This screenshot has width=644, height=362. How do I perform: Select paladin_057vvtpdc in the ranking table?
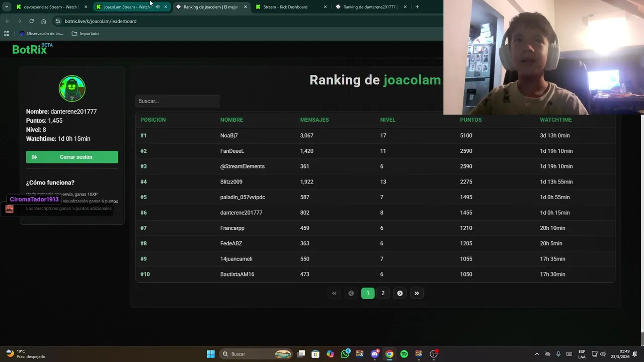pyautogui.click(x=243, y=197)
